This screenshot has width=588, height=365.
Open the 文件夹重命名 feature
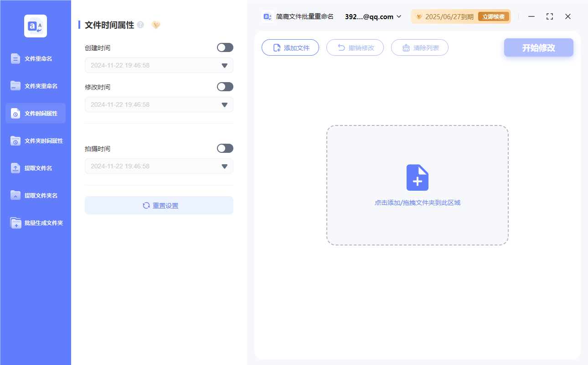pyautogui.click(x=35, y=86)
